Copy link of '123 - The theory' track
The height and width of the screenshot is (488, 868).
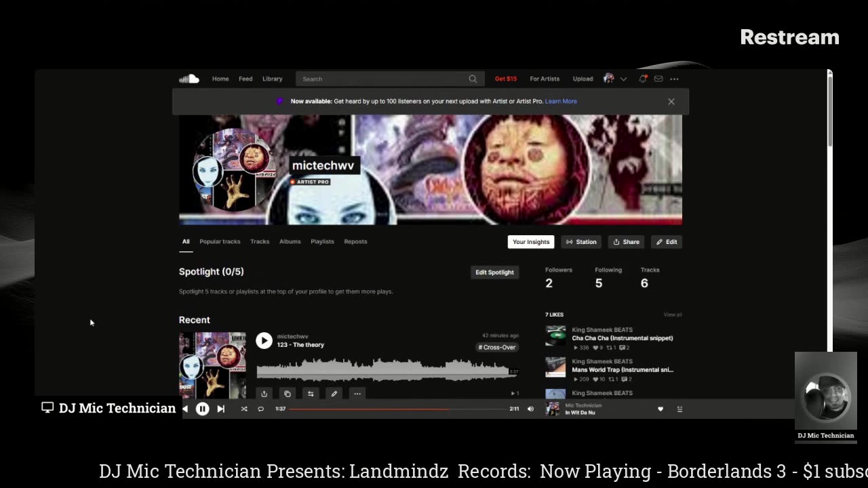click(x=288, y=393)
